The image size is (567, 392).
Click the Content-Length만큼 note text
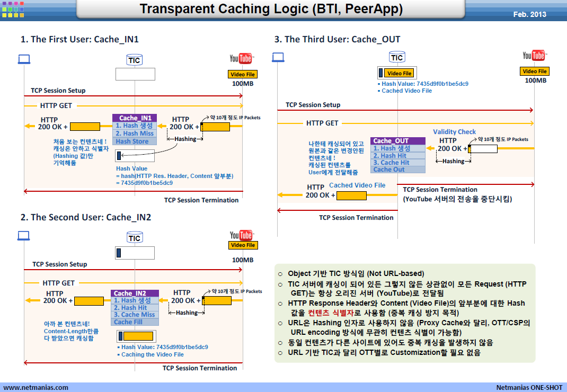[x=71, y=331]
